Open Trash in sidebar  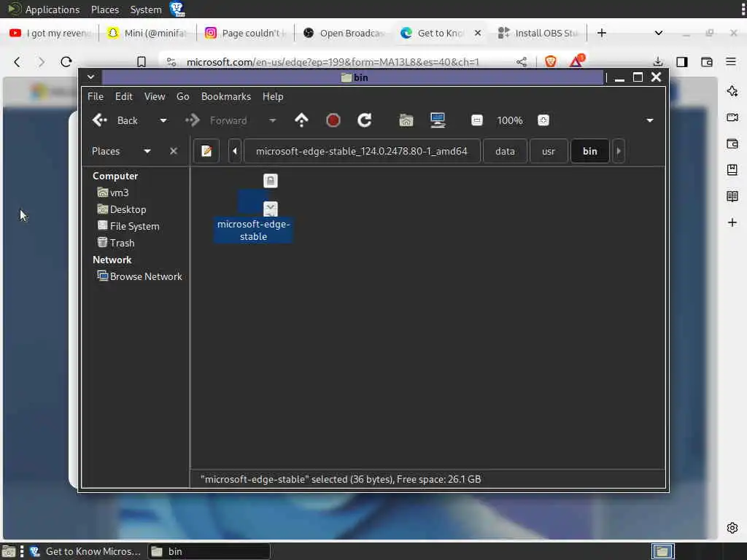116,243
